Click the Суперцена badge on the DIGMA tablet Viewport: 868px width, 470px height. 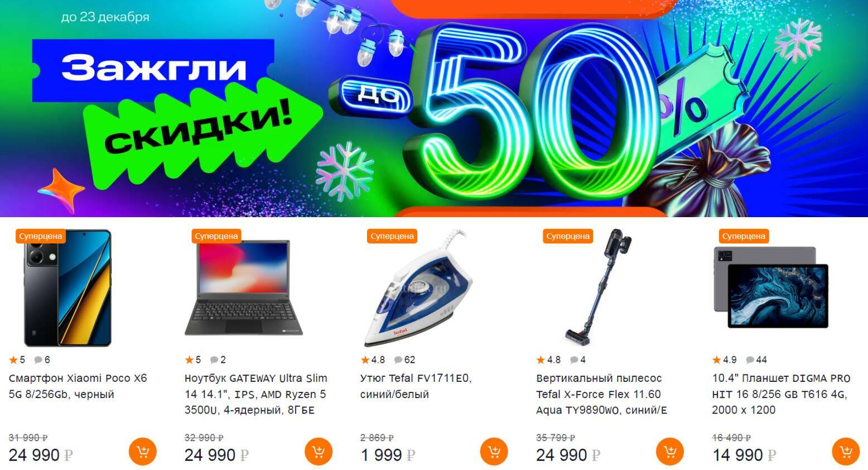tap(743, 236)
